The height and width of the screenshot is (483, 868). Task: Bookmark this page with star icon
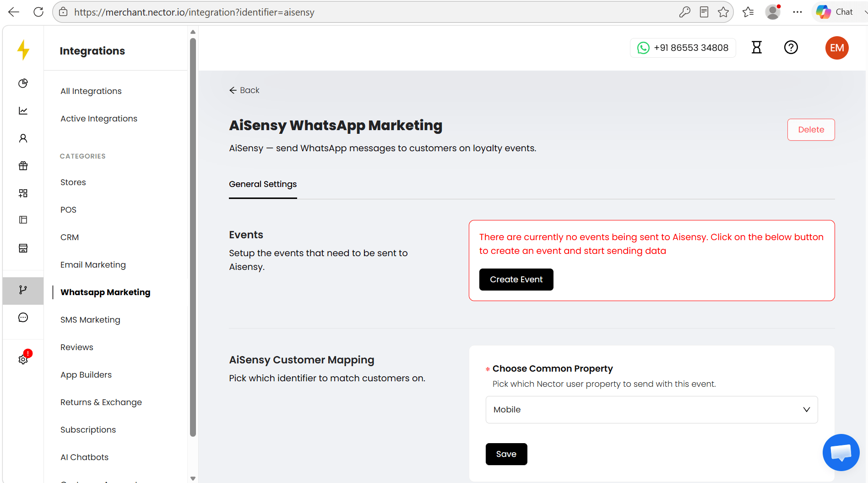[x=723, y=12]
